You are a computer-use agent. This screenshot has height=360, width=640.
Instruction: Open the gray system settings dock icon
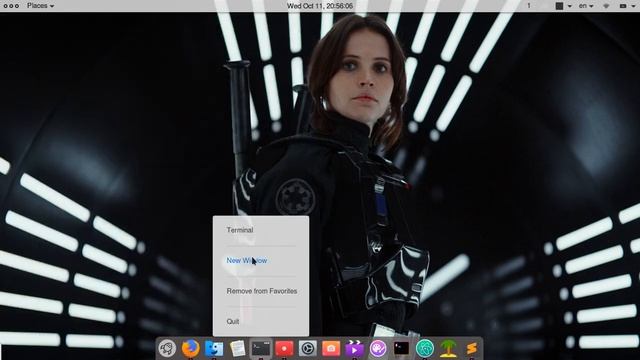click(308, 348)
